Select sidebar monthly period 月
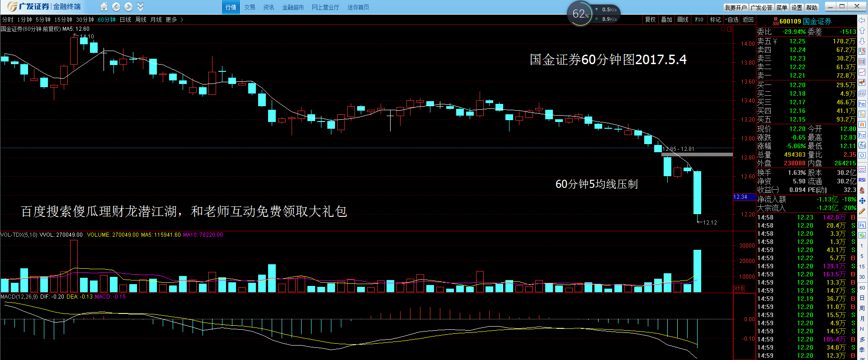This screenshot has width=868, height=360. (862, 318)
